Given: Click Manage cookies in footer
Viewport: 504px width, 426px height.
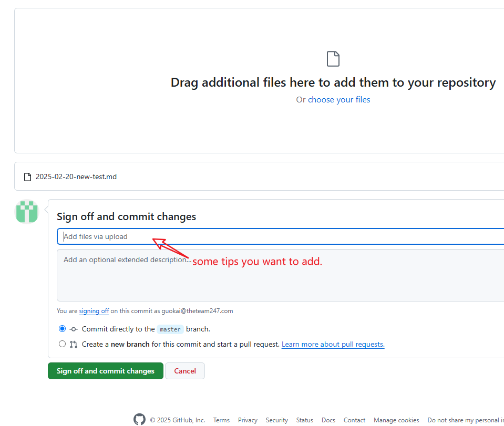Looking at the screenshot, I should pos(396,420).
